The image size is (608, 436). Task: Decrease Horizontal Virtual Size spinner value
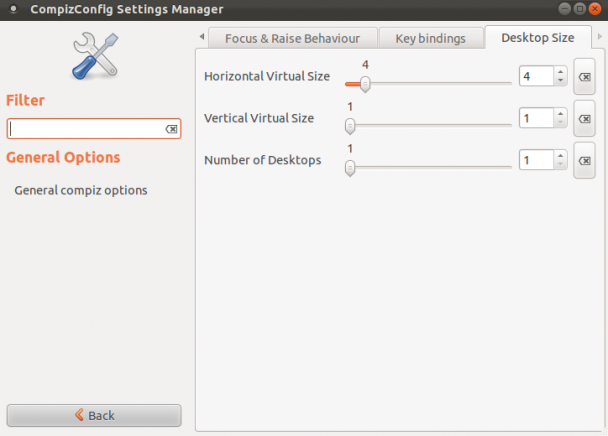(x=560, y=80)
